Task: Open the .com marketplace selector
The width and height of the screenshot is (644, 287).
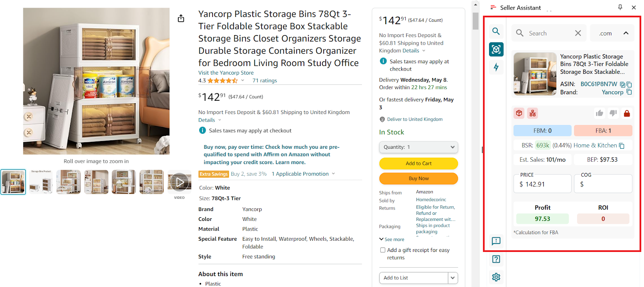Action: coord(612,33)
